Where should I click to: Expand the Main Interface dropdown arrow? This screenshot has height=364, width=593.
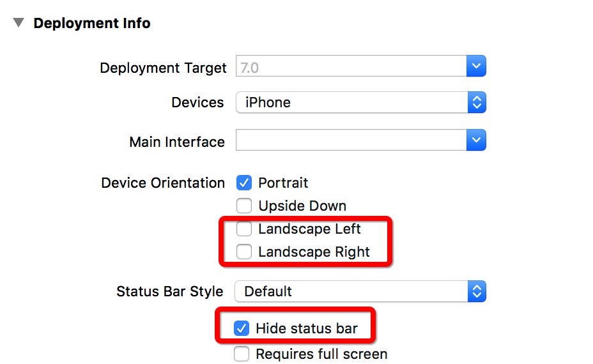tap(476, 140)
